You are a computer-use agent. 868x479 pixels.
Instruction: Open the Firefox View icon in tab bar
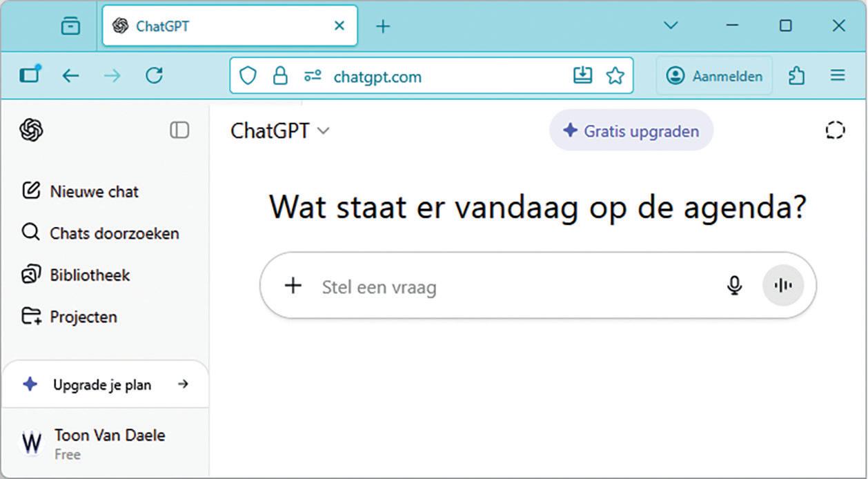pos(70,26)
